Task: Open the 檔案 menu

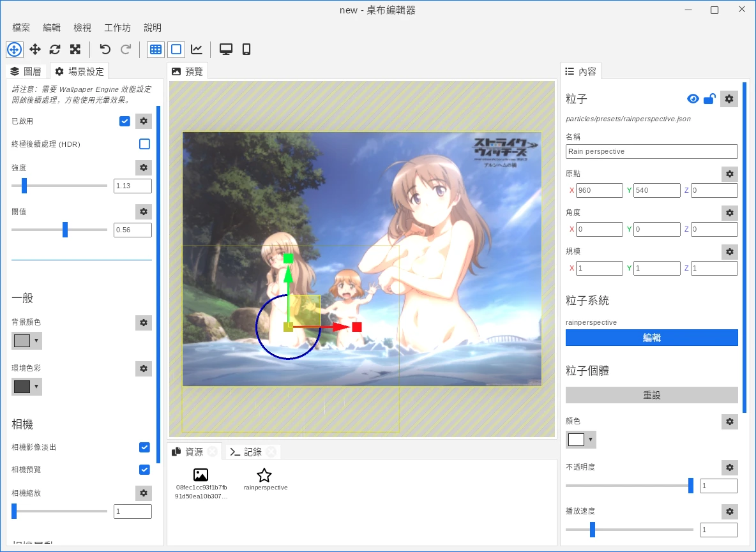Action: (21, 27)
